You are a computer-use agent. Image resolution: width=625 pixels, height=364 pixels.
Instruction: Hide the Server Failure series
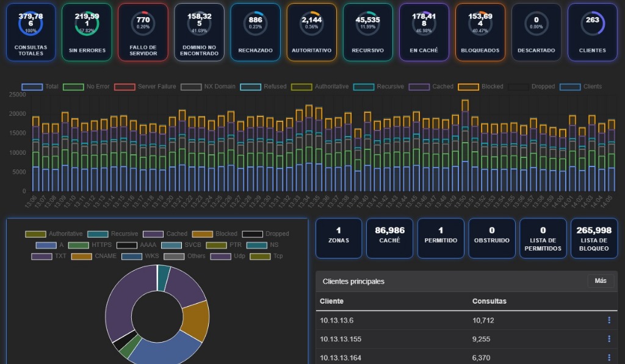click(145, 87)
